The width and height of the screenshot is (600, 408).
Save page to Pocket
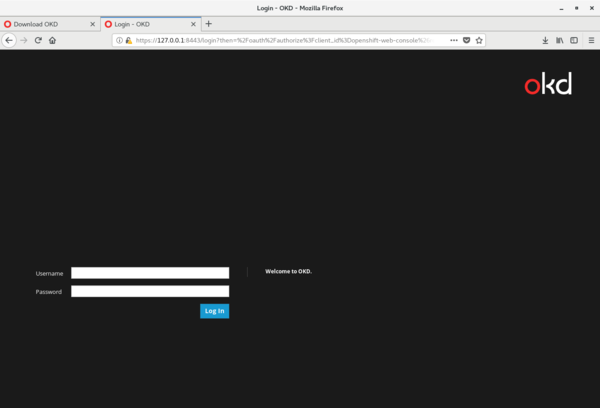[x=467, y=40]
